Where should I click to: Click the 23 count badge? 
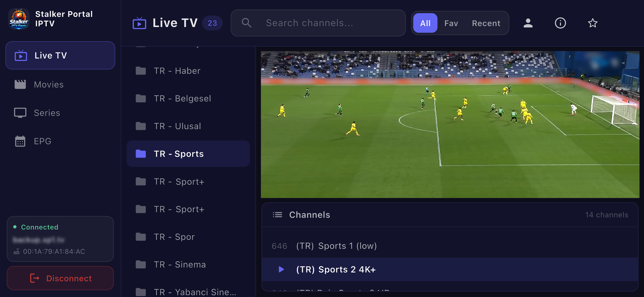tap(212, 23)
